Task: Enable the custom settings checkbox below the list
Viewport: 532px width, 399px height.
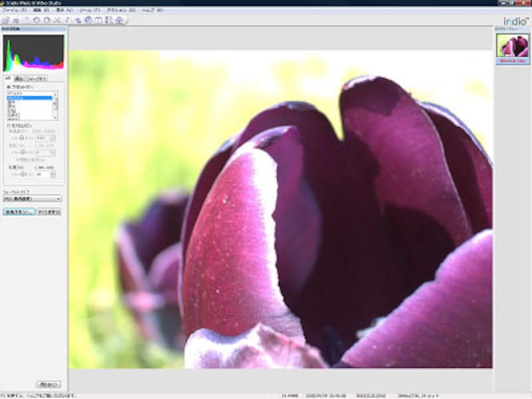Action: [9, 126]
